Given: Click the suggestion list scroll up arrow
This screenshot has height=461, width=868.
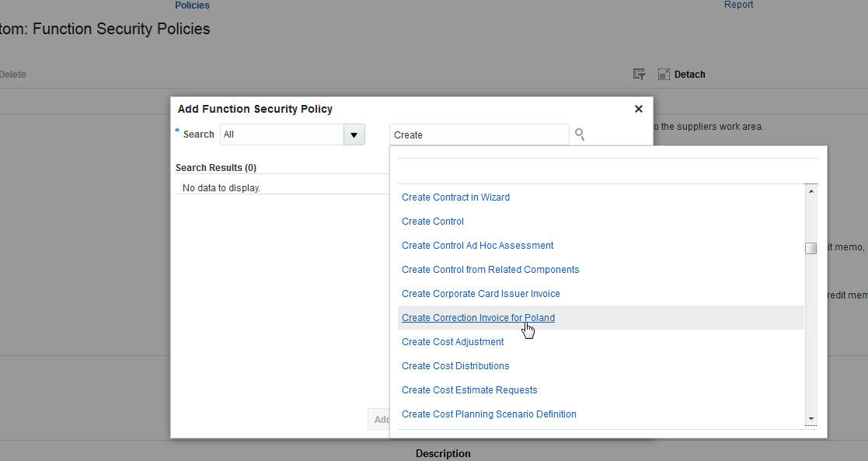Looking at the screenshot, I should click(x=811, y=190).
